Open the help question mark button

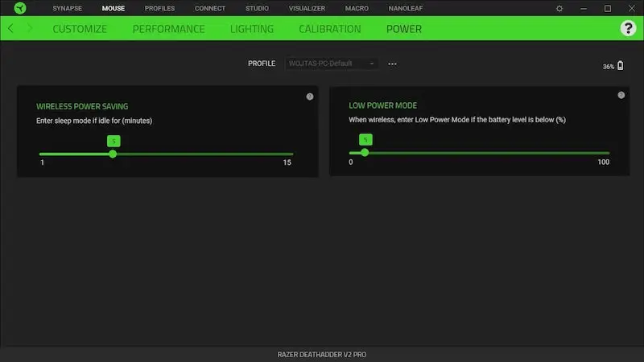[628, 28]
